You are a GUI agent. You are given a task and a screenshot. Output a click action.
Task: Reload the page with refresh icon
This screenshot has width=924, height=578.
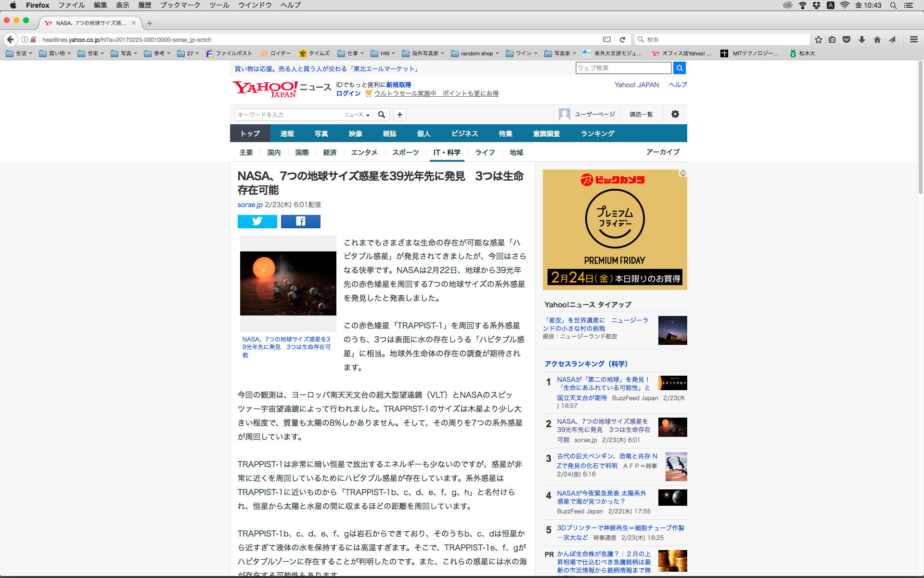622,39
